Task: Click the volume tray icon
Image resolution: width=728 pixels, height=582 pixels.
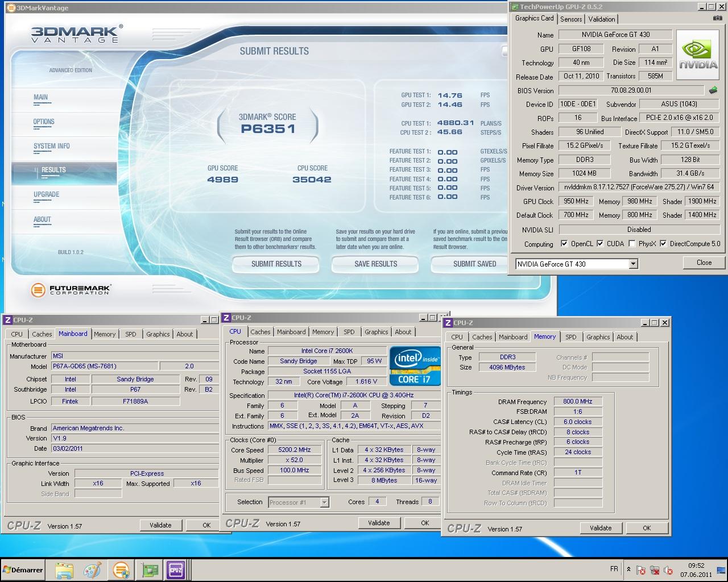Action: 668,569
